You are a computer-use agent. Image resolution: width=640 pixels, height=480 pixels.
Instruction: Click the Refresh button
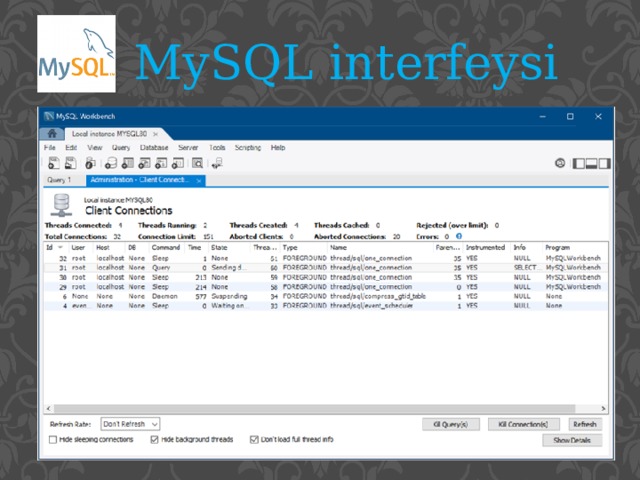pyautogui.click(x=585, y=424)
